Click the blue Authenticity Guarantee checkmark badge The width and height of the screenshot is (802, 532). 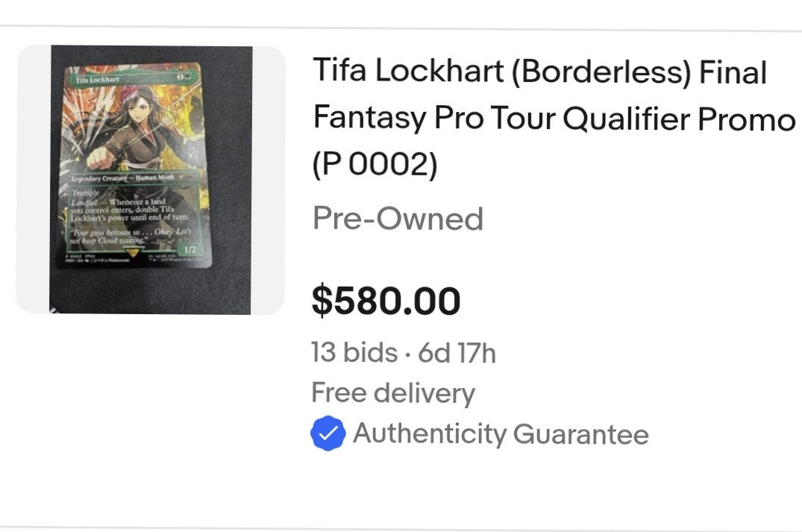pos(328,434)
